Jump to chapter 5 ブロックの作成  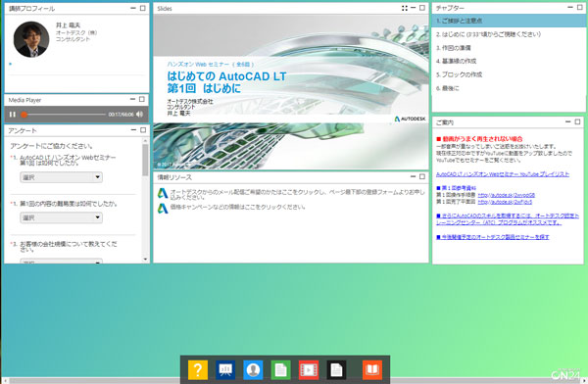point(509,74)
